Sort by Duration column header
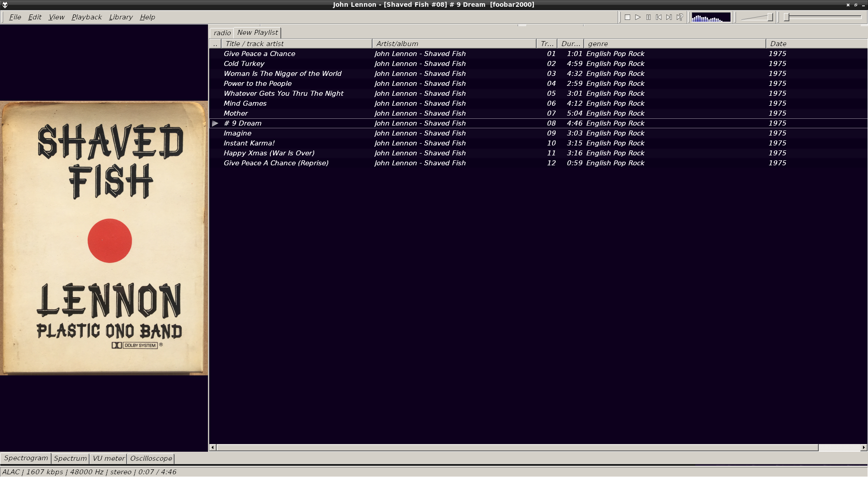868x477 pixels. (571, 44)
